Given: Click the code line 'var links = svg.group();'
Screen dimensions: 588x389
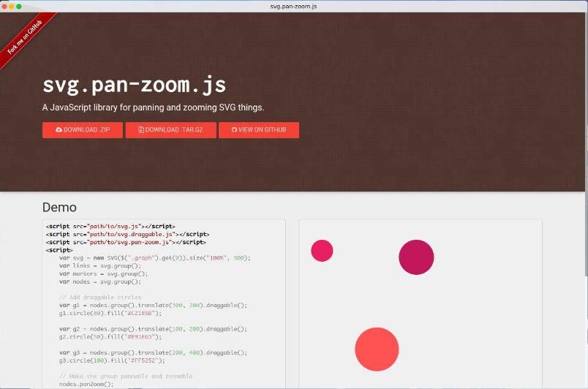Looking at the screenshot, I should 100,265.
